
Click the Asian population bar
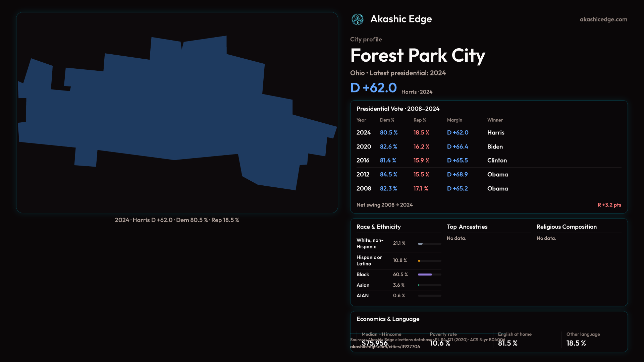click(419, 285)
